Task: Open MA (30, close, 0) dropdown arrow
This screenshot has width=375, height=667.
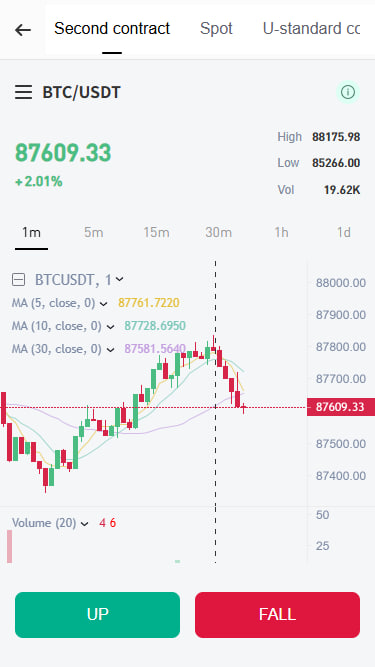Action: pyautogui.click(x=110, y=350)
